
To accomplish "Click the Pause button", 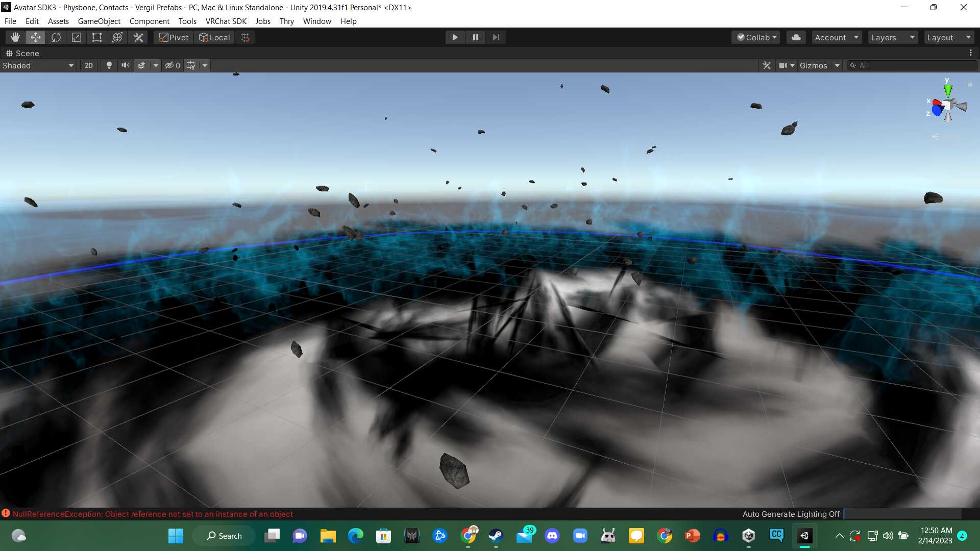I will [475, 37].
